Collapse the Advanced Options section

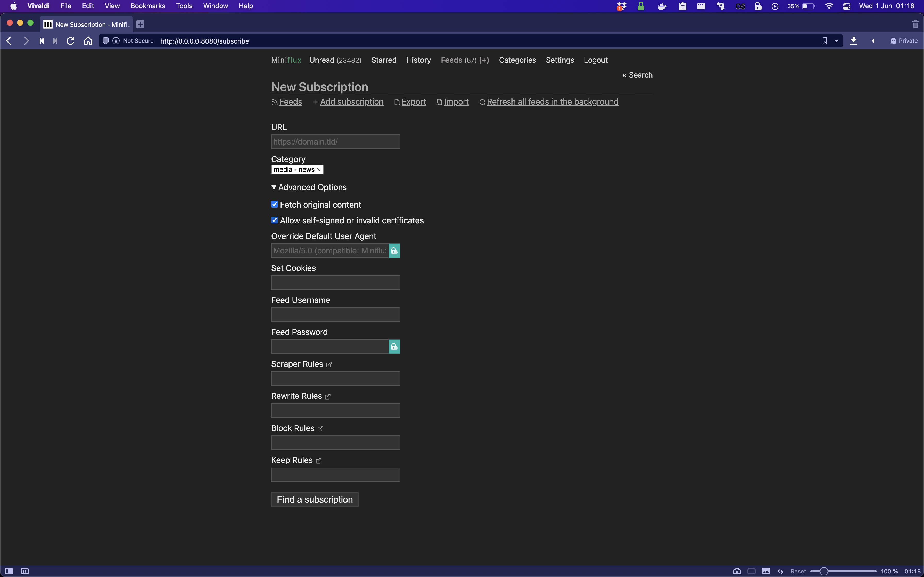coord(274,187)
